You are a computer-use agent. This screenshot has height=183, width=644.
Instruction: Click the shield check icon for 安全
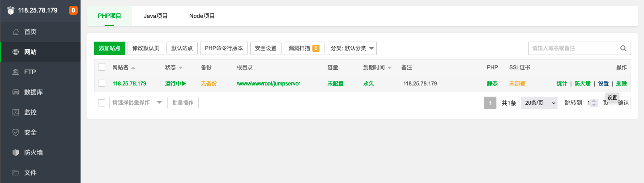coord(16,132)
